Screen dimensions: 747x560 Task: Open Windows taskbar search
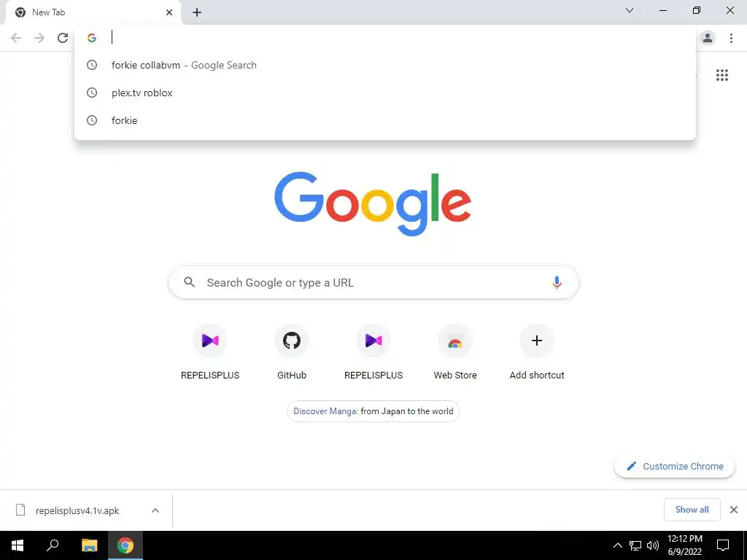53,545
